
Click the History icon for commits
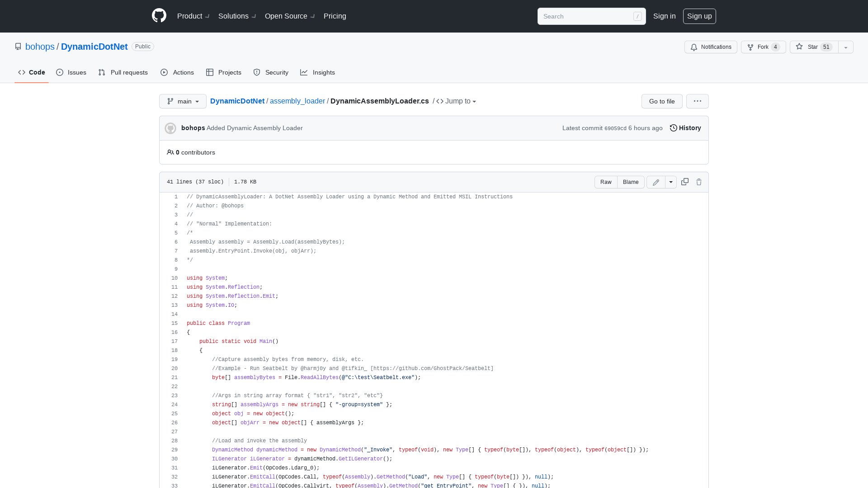pyautogui.click(x=674, y=127)
